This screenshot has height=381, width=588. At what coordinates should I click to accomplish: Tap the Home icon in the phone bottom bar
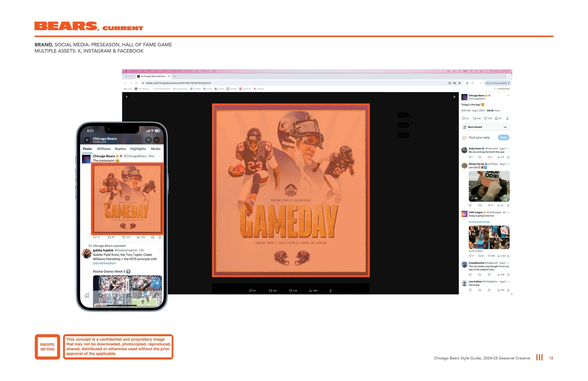87,296
